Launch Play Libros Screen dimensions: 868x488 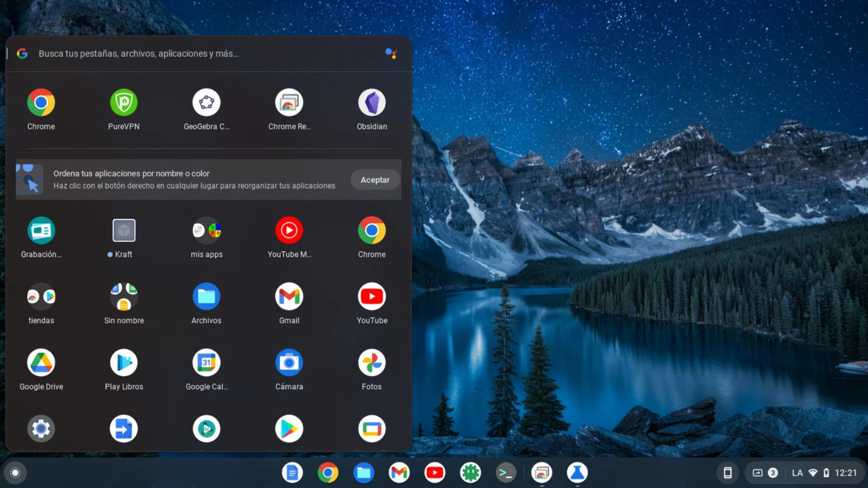[124, 363]
